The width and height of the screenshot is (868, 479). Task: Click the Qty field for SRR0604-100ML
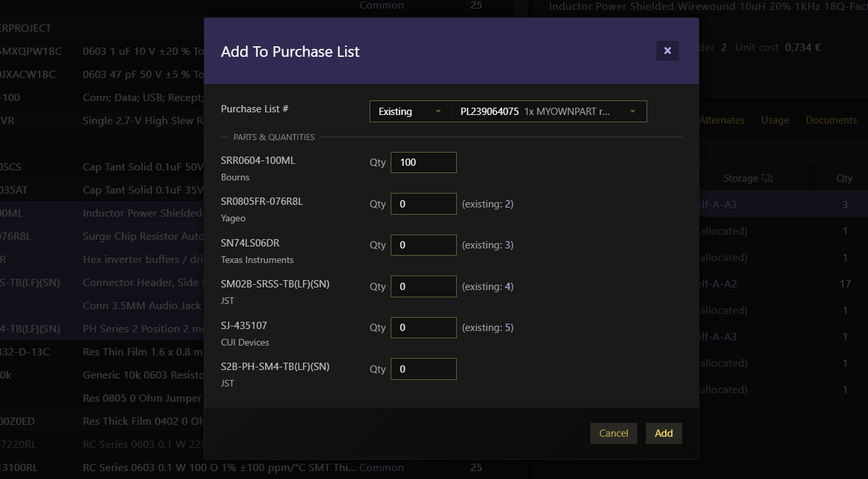click(x=424, y=163)
